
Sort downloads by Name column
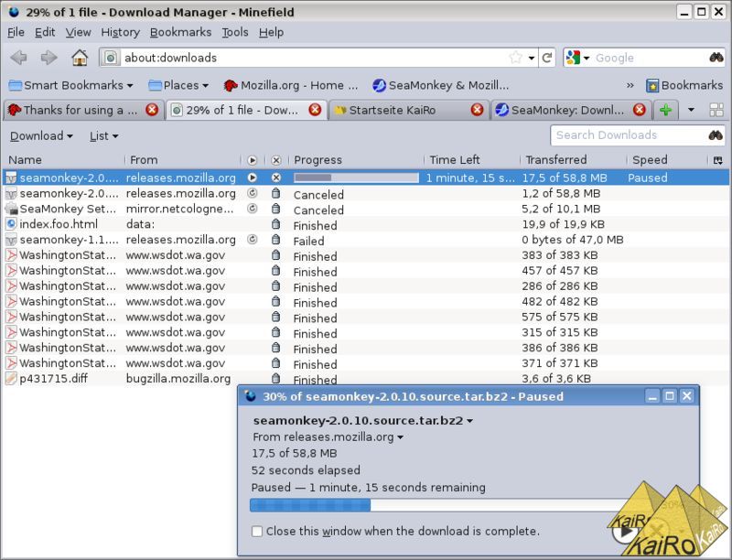pos(63,160)
